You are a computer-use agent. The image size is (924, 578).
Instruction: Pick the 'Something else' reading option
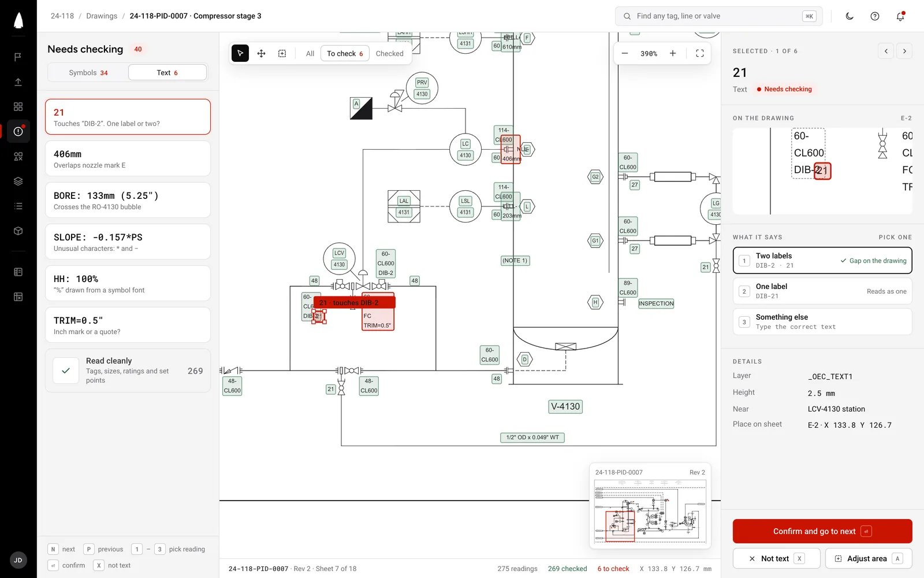[x=822, y=321]
